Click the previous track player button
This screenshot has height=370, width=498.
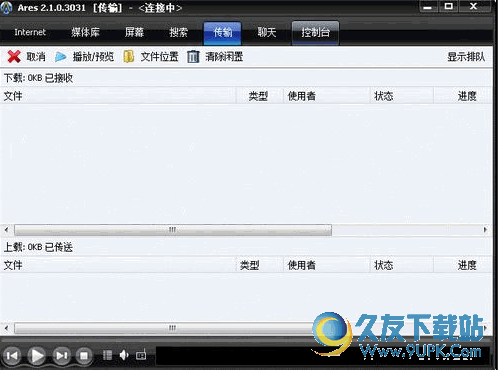point(12,356)
